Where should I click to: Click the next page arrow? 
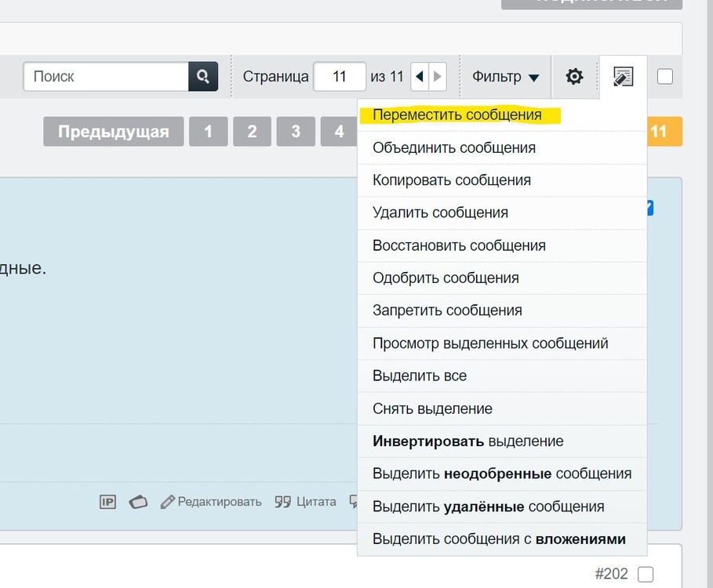point(438,76)
